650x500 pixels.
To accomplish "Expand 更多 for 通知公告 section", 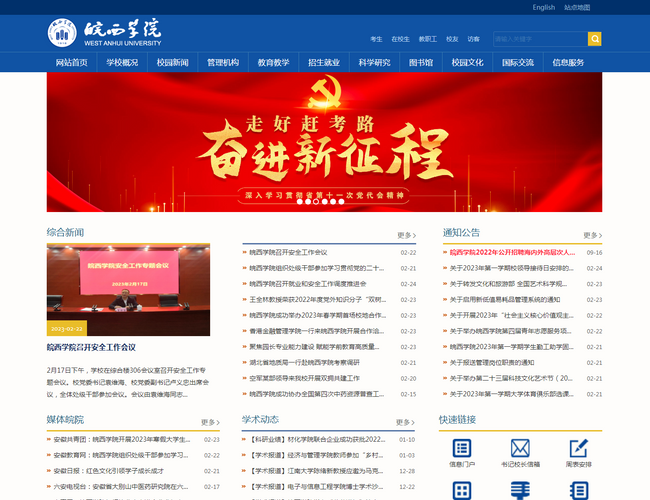I will click(592, 235).
